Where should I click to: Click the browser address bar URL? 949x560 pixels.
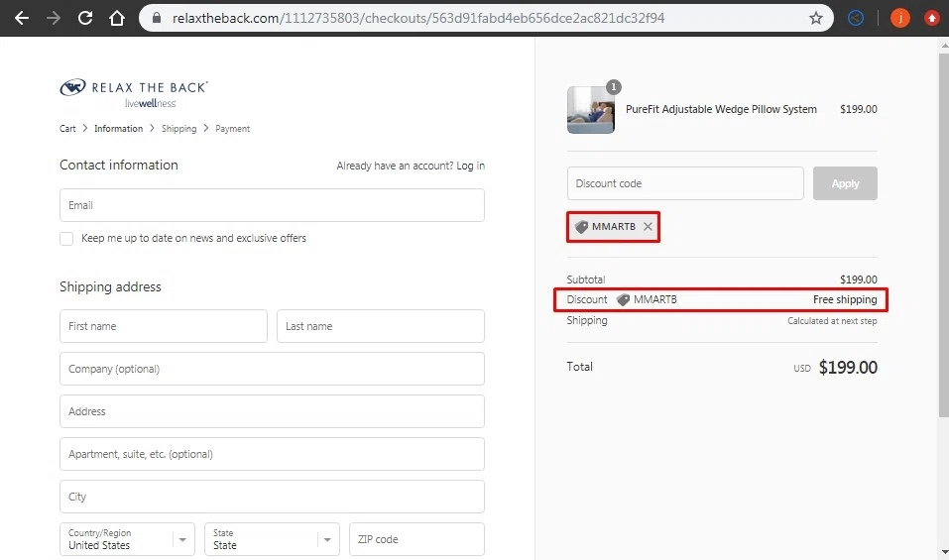pos(418,18)
